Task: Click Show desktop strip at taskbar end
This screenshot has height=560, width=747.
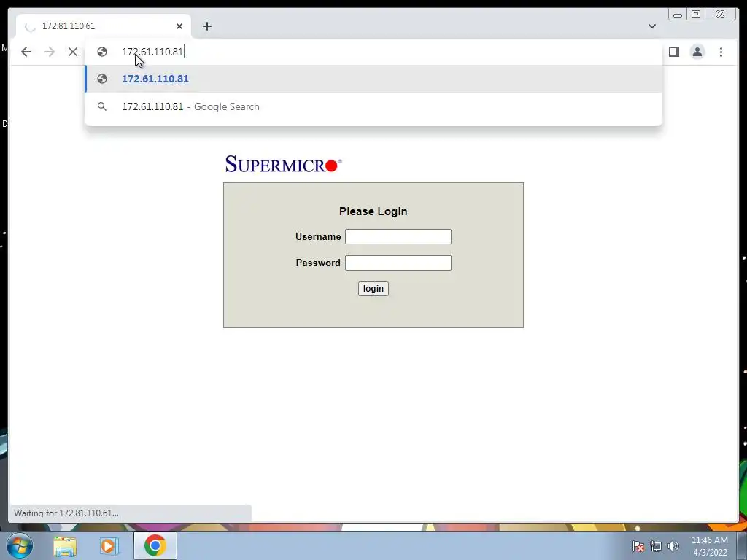Action: tap(742, 545)
